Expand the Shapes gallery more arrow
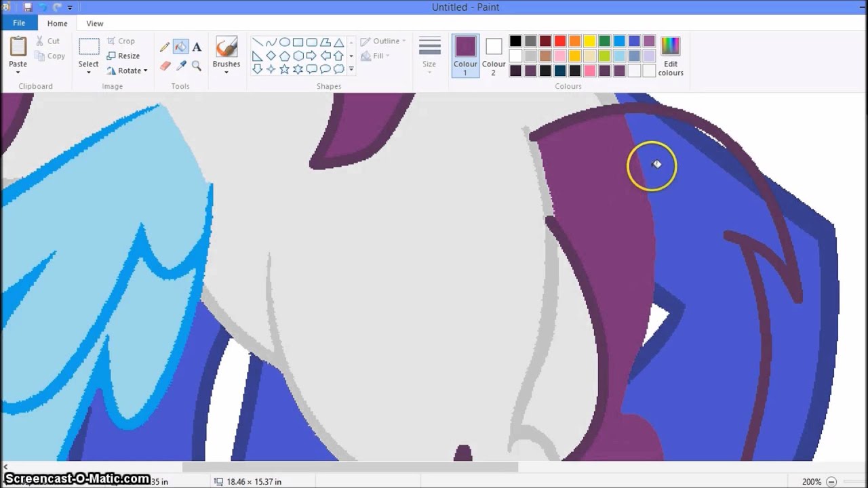 tap(351, 69)
